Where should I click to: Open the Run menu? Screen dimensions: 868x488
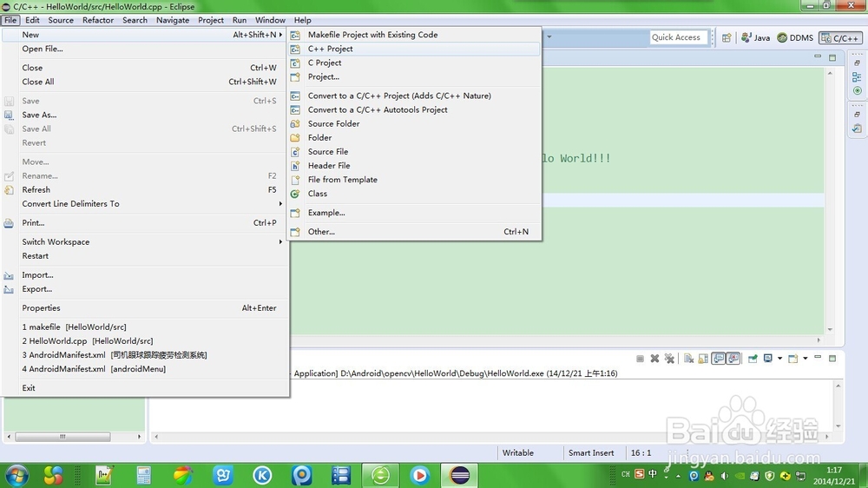240,20
